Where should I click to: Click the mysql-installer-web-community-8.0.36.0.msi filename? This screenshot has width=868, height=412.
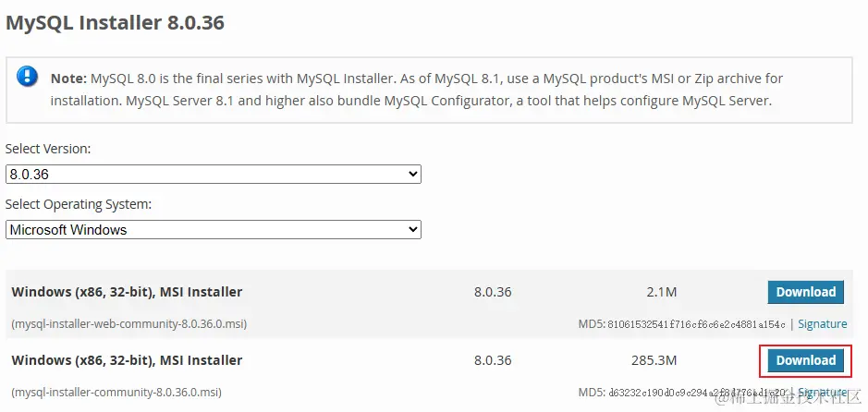pyautogui.click(x=128, y=324)
